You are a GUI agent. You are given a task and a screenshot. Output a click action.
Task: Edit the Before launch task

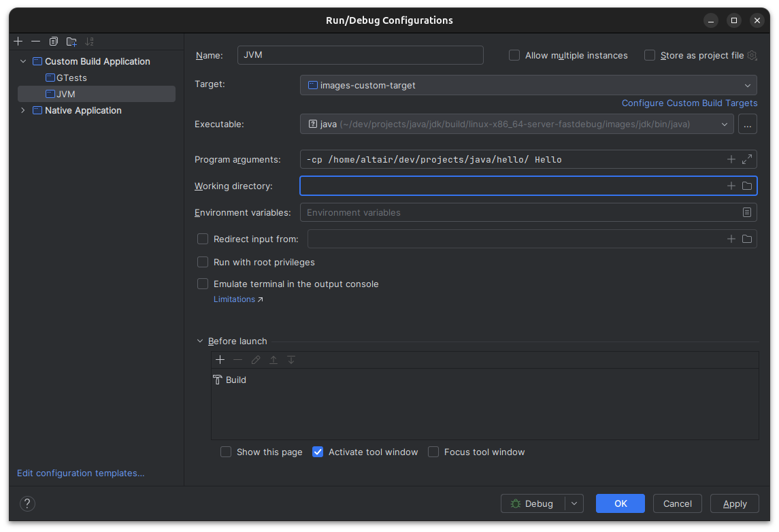tap(256, 360)
